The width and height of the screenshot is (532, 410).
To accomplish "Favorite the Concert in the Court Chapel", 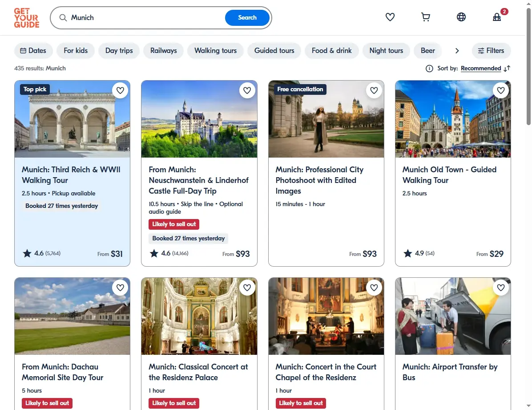I will pos(374,288).
